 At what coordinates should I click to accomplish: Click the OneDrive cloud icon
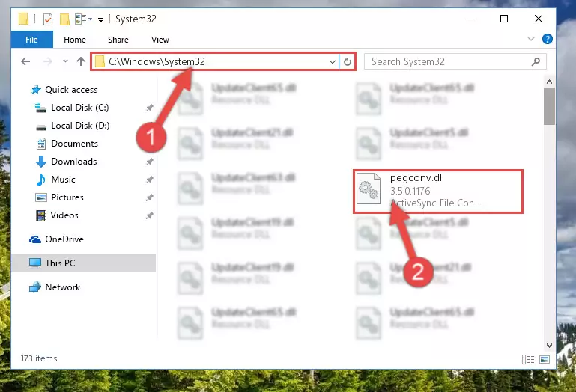[x=35, y=239]
